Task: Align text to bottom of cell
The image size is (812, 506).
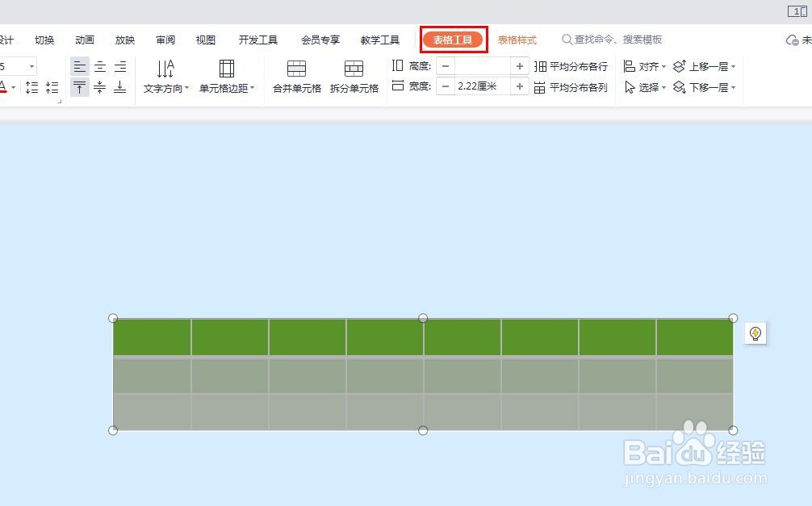Action: [x=120, y=87]
